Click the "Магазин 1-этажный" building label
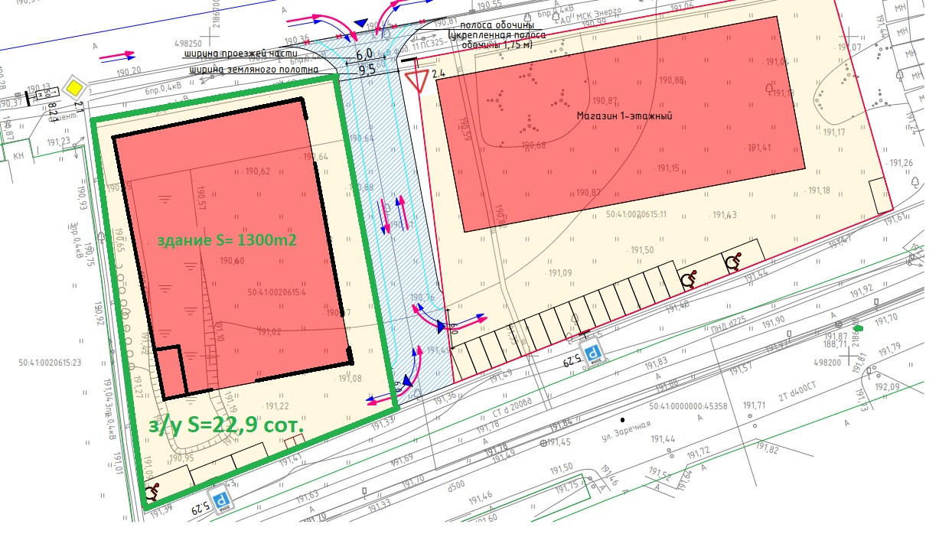 [x=624, y=116]
